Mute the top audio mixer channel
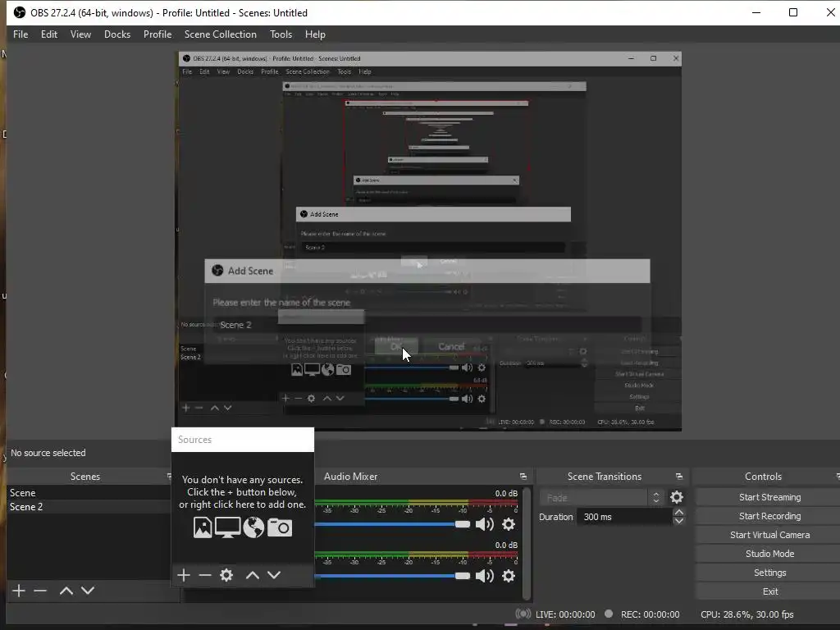 click(484, 524)
